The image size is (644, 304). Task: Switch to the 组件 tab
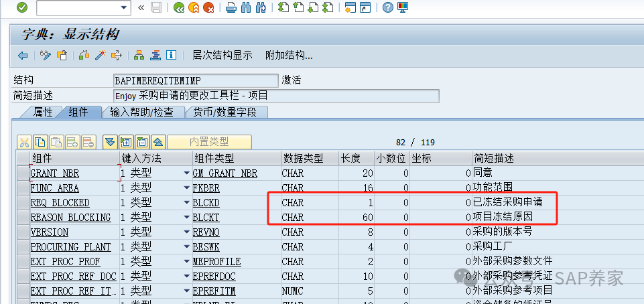point(78,112)
